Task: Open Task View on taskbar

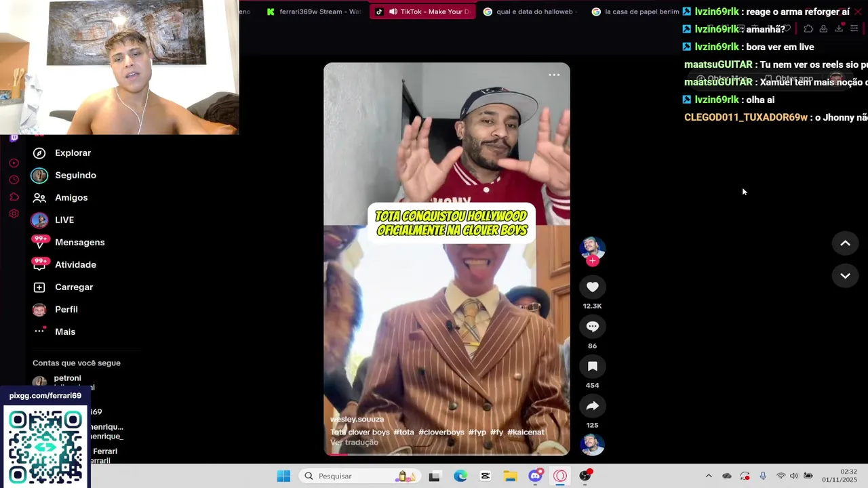Action: [x=434, y=476]
